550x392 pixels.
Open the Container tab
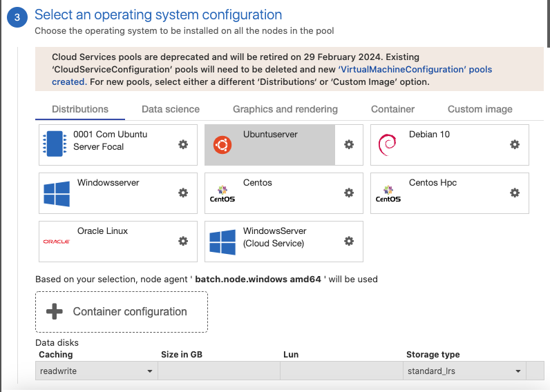pyautogui.click(x=392, y=109)
